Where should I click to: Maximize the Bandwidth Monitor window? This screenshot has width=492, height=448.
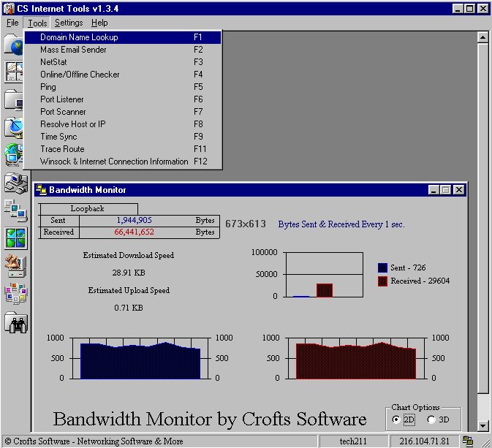pos(445,190)
